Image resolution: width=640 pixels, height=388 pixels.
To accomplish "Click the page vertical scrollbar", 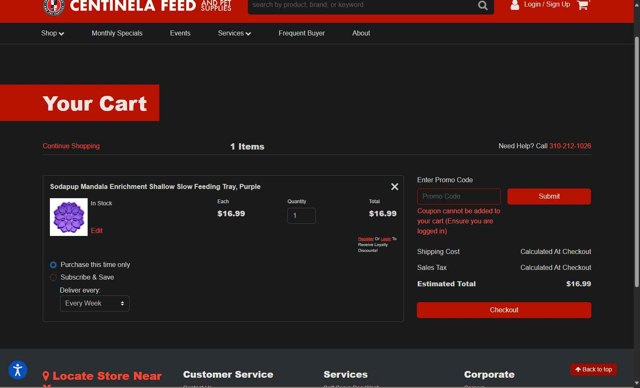I will coord(636,161).
